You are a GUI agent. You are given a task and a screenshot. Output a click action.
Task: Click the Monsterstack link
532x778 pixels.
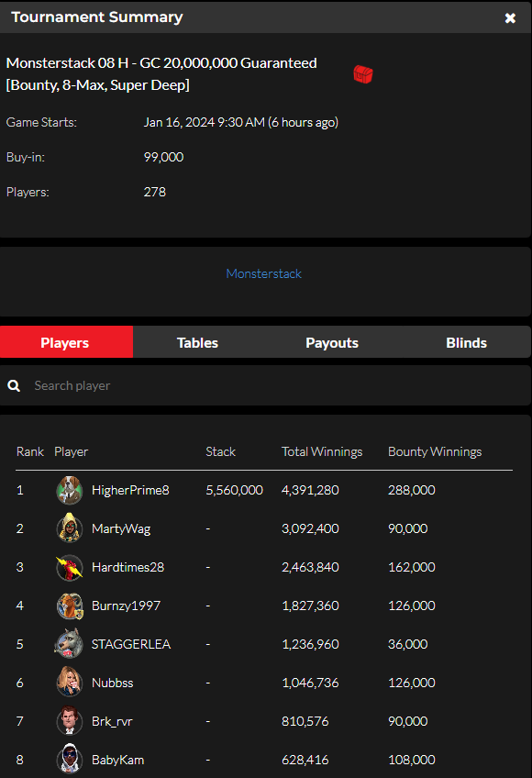pyautogui.click(x=263, y=274)
